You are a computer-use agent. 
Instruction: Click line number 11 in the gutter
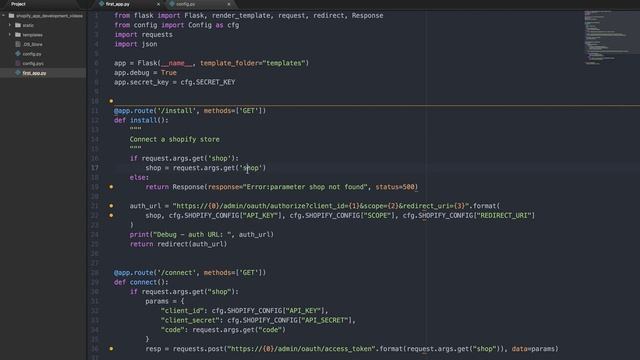pos(95,111)
